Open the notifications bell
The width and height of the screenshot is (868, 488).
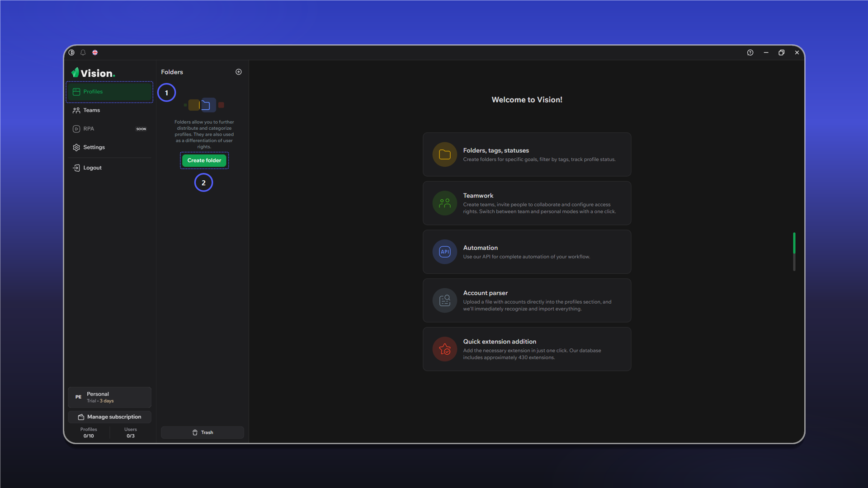(83, 52)
